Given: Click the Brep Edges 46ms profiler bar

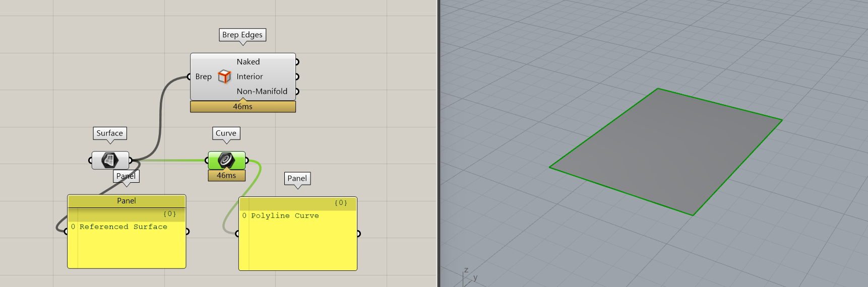Looking at the screenshot, I should click(x=243, y=107).
